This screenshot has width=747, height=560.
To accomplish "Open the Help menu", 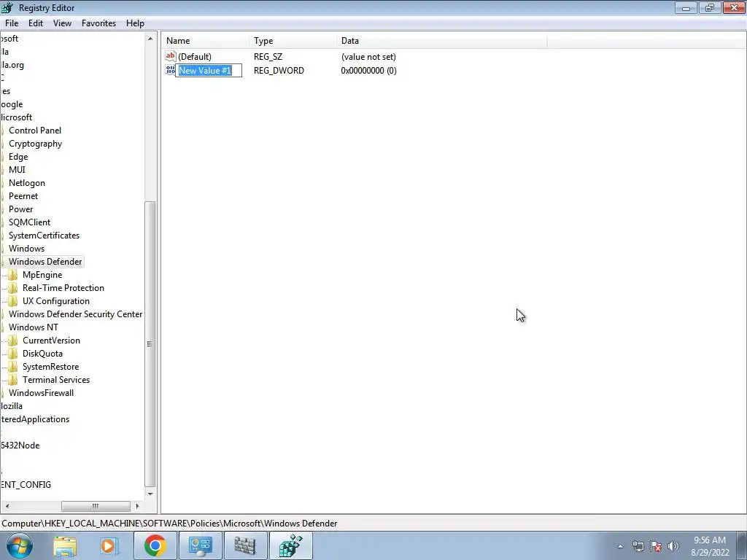I will [135, 23].
